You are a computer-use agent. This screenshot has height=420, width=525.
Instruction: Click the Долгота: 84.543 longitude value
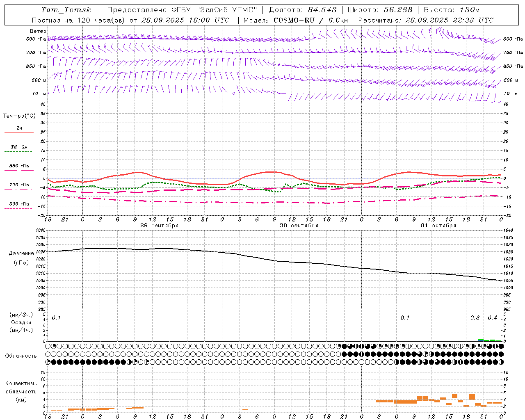point(303,10)
